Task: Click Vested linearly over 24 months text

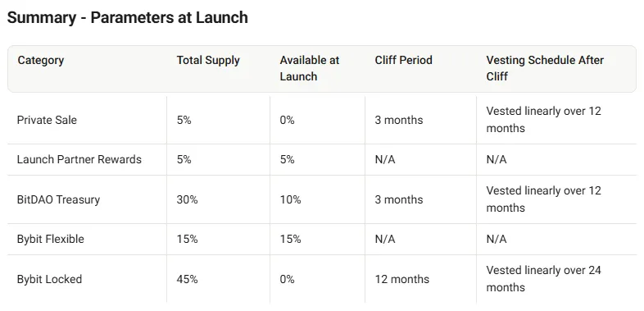Action: click(544, 278)
